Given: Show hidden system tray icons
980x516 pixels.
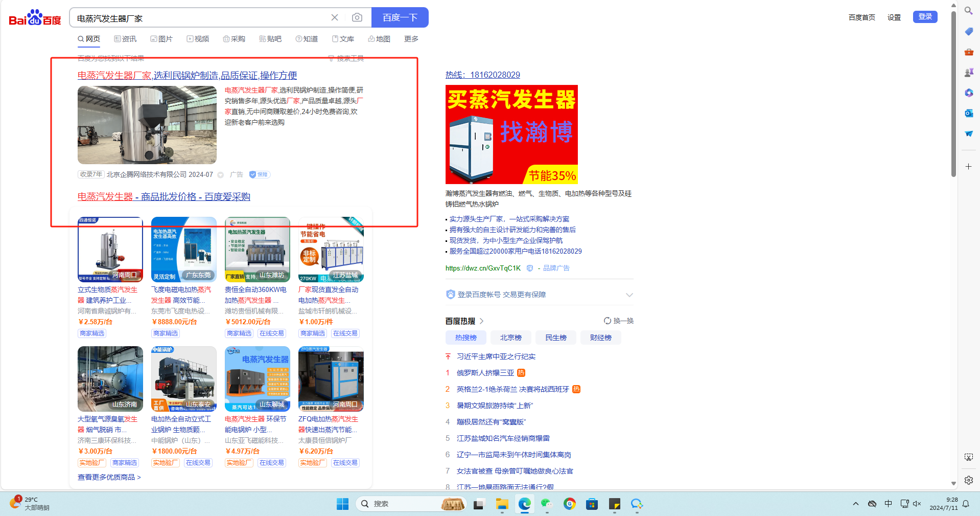Looking at the screenshot, I should click(x=856, y=504).
